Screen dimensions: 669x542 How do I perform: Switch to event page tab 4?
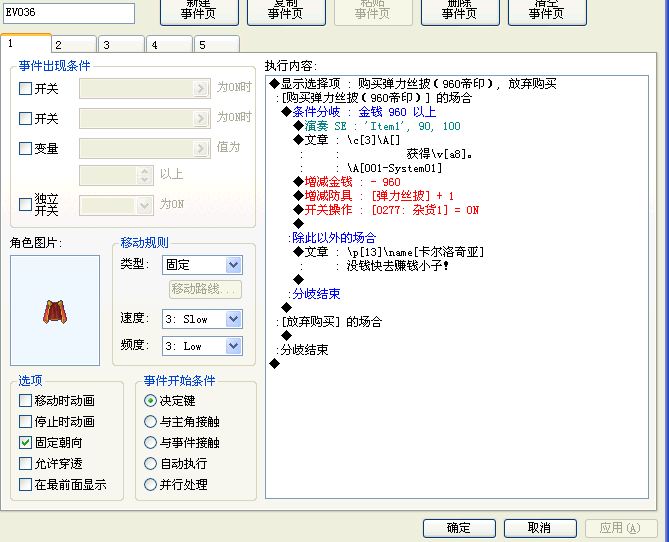tap(169, 45)
